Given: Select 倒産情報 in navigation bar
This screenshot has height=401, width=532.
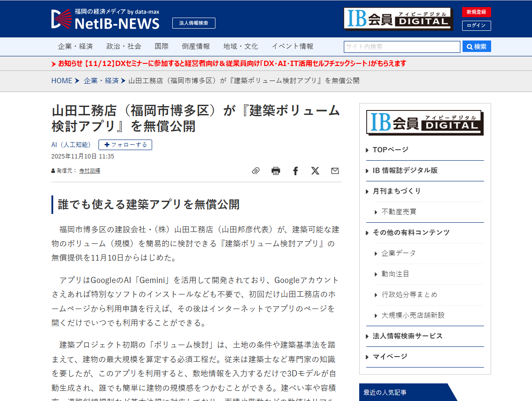Looking at the screenshot, I should (196, 46).
